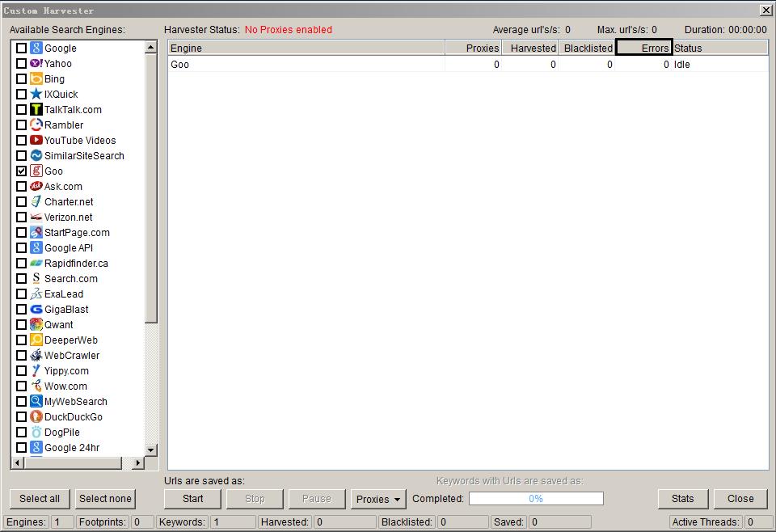Enable the DuckDuckGo checkbox

point(21,416)
